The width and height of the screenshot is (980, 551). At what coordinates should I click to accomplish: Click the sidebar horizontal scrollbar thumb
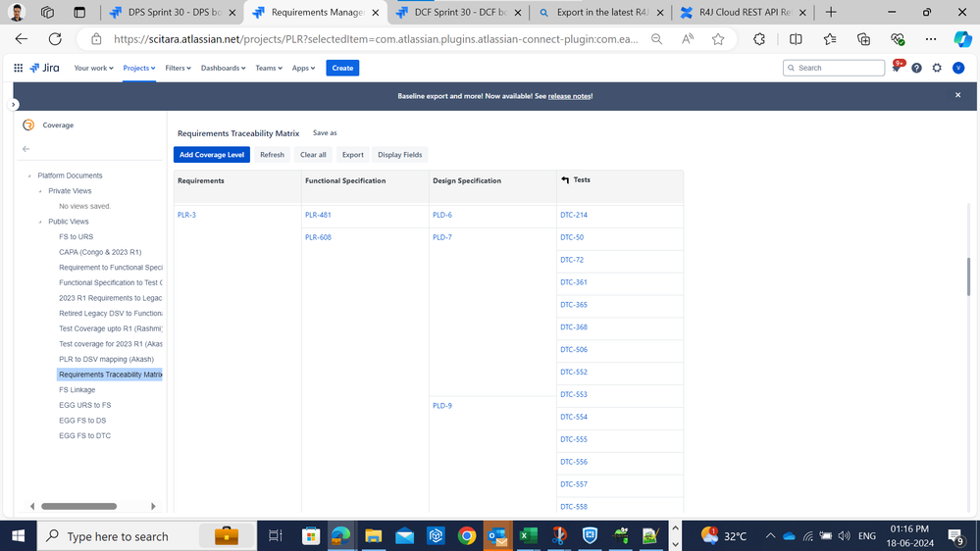[78, 506]
